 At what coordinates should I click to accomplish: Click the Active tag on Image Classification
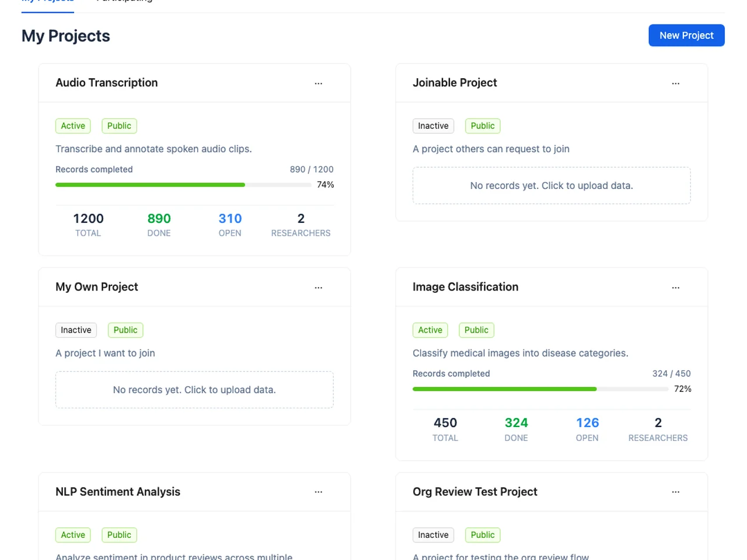(430, 330)
